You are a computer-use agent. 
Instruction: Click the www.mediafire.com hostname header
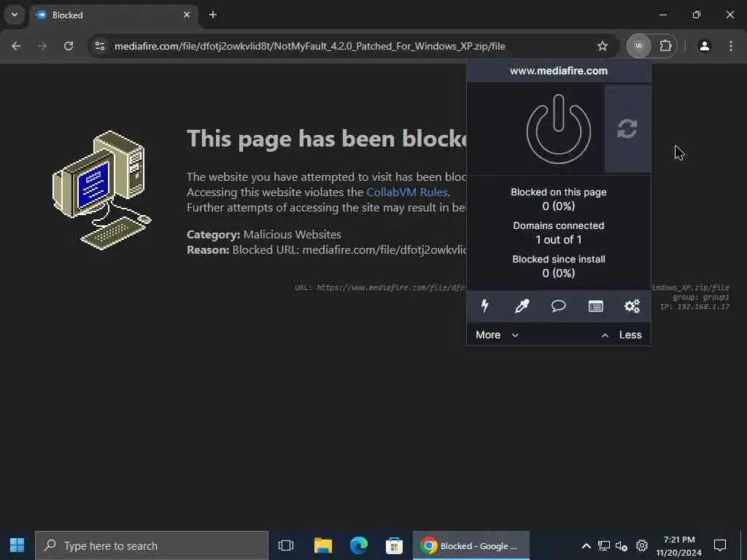pos(558,71)
